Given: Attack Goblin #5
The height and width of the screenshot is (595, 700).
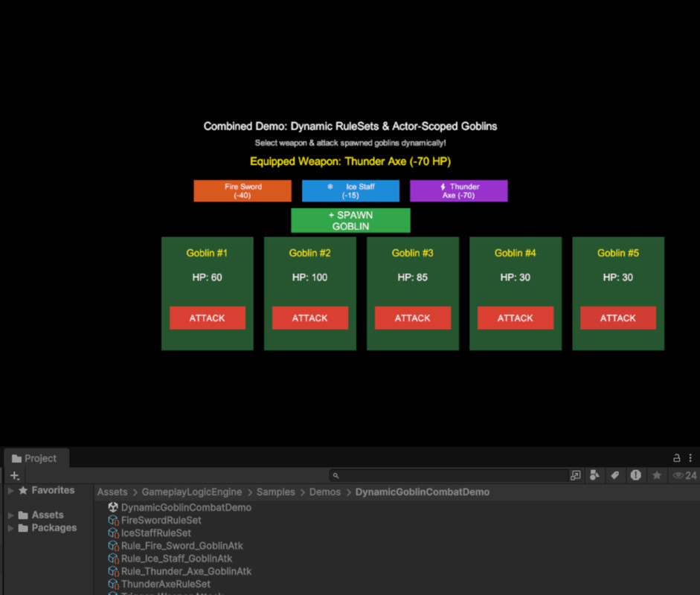Looking at the screenshot, I should tap(618, 318).
